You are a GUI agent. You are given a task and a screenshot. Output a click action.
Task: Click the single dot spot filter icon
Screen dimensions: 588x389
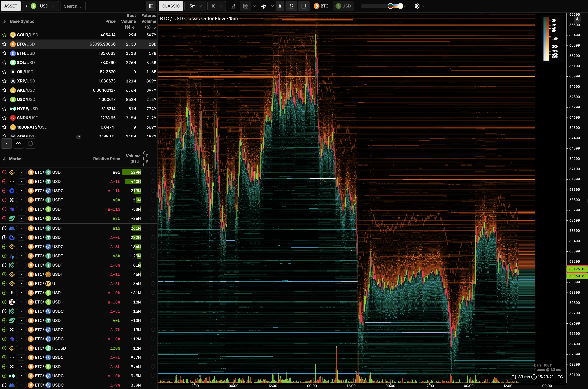6,143
